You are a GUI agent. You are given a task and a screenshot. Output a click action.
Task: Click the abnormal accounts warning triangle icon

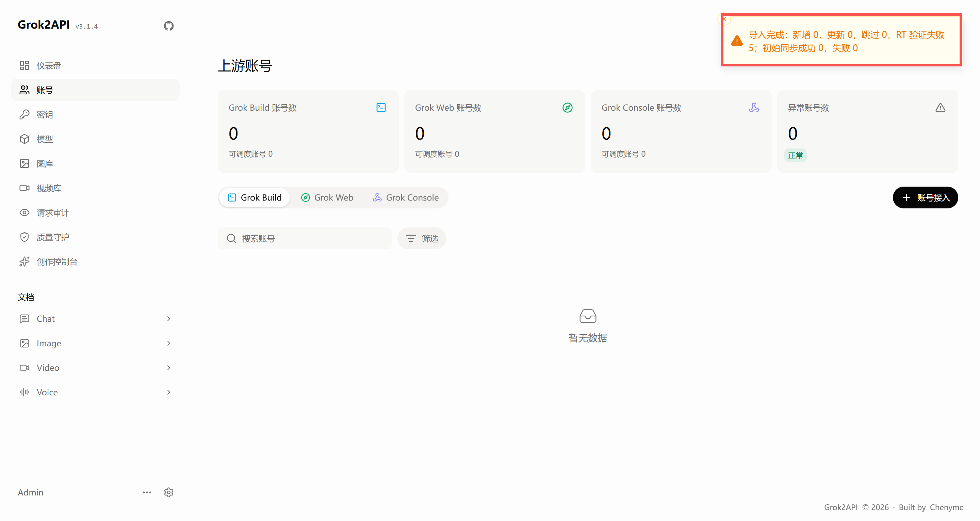pos(940,108)
